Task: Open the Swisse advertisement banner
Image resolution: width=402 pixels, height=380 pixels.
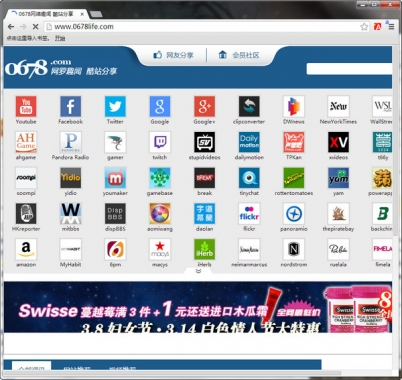Action: click(x=198, y=307)
